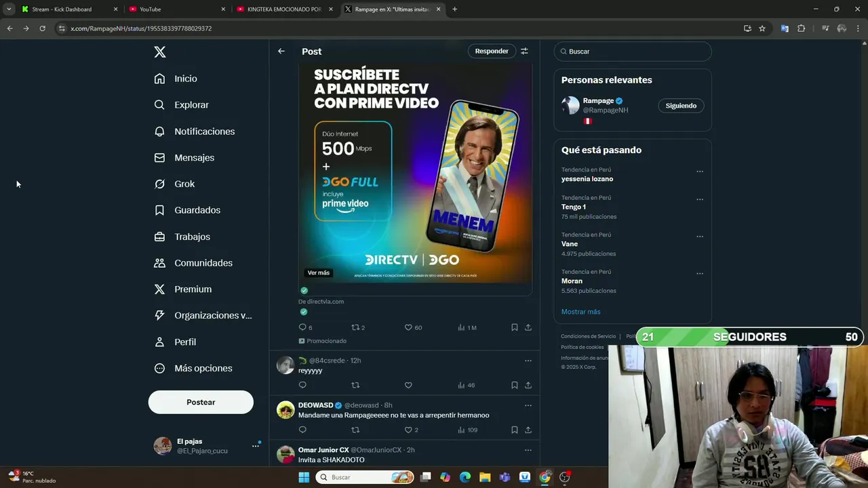Screen dimensions: 868x488
Task: Switch to the YouTube browser tab
Action: click(176, 9)
